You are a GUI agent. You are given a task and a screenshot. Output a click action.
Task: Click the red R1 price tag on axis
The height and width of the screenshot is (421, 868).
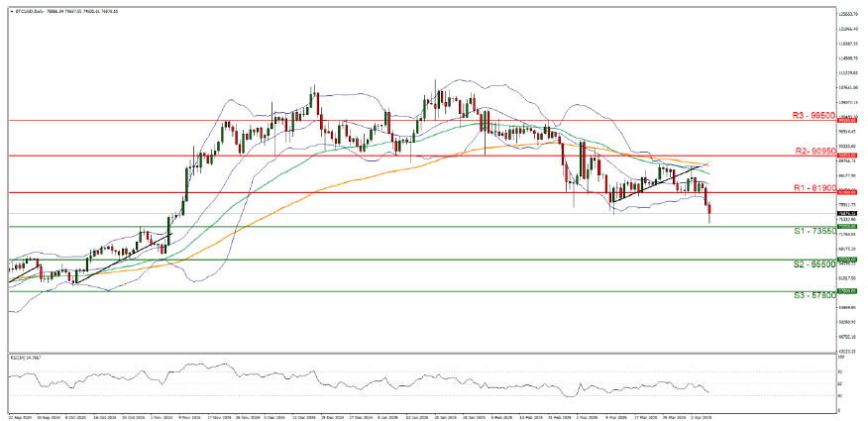pos(845,191)
